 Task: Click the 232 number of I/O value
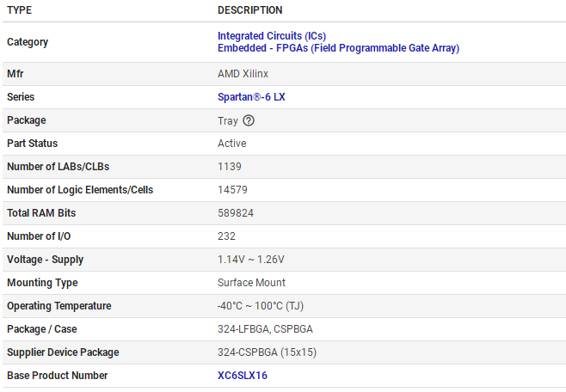click(x=226, y=236)
